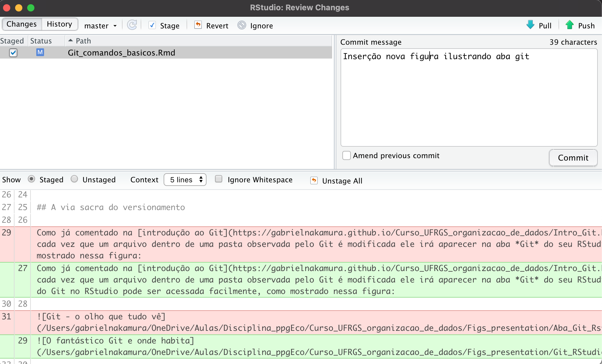Click the Stage button label

click(x=170, y=26)
